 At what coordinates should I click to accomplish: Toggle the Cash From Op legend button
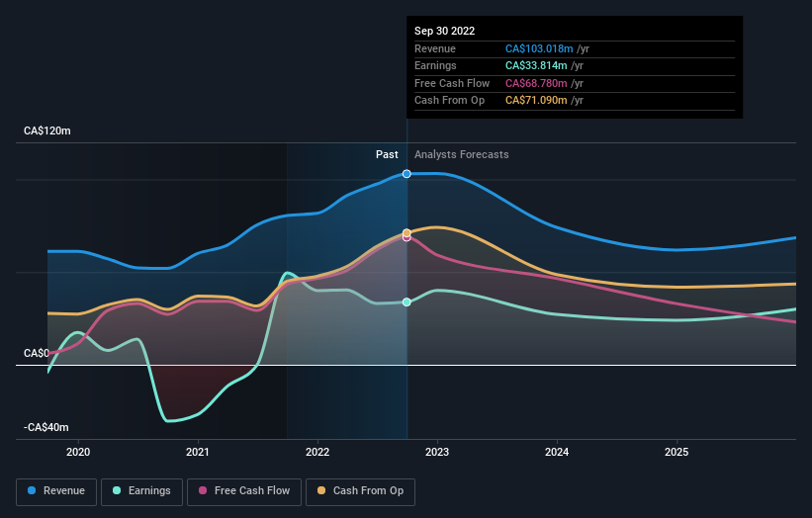[360, 491]
